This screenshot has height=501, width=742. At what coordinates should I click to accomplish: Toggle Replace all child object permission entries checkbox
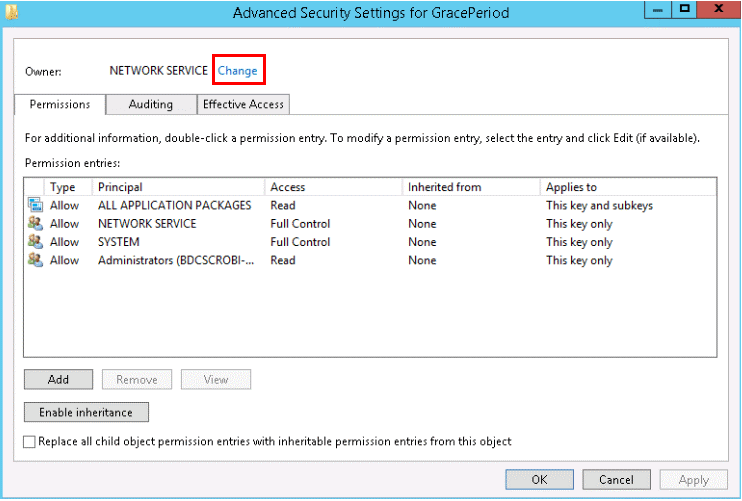click(x=29, y=441)
